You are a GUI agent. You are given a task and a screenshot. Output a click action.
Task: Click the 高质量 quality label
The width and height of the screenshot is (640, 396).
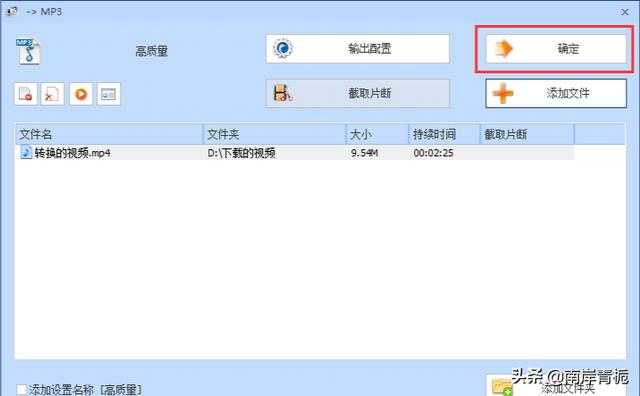(151, 51)
